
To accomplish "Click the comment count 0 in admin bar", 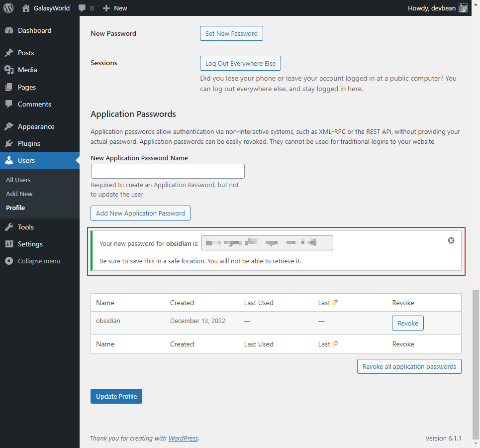I will (x=92, y=8).
